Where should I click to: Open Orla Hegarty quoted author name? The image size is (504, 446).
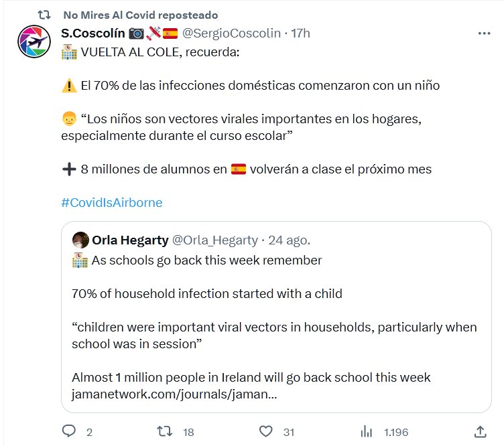click(130, 240)
